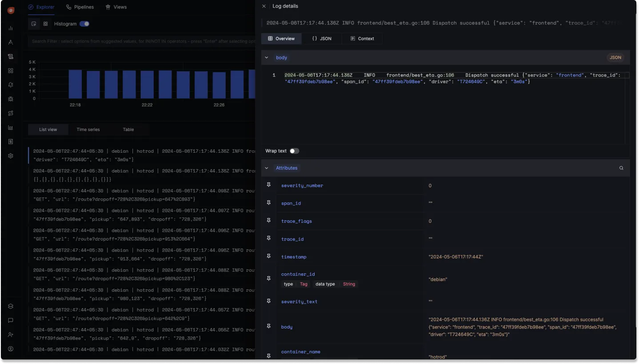Screen dimensions: 639x364
Task: Choose List view
Action: pyautogui.click(x=48, y=130)
